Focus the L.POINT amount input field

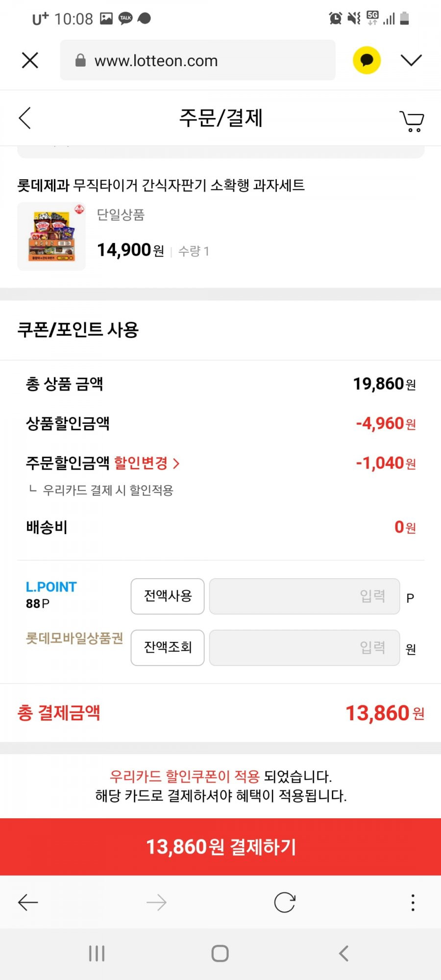[x=304, y=596]
